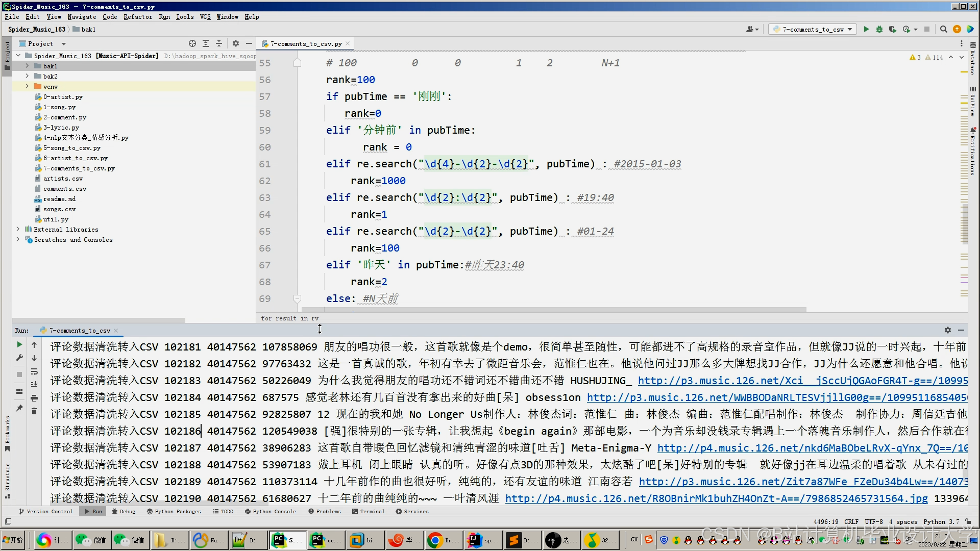
Task: Expand the bak1 folder in project tree
Action: pos(27,66)
